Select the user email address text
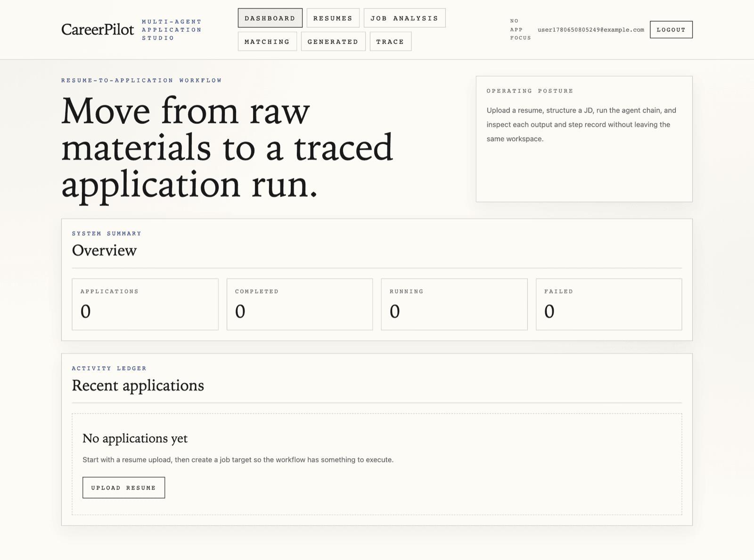This screenshot has height=560, width=754. click(590, 30)
